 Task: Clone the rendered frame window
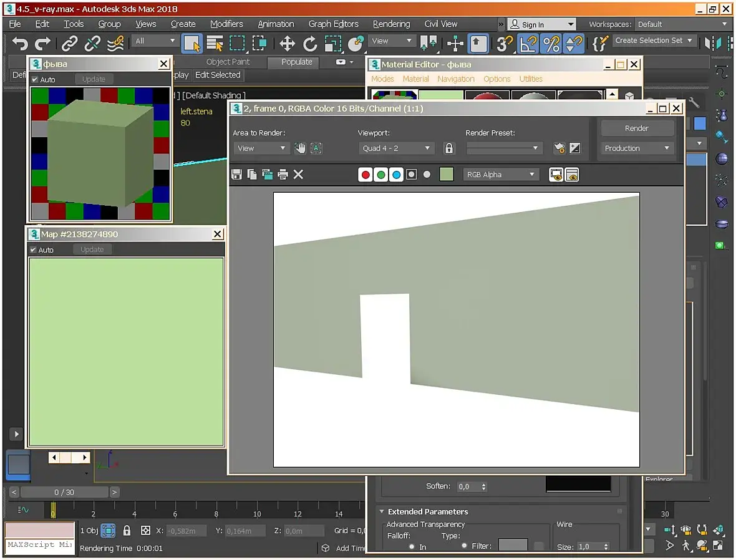point(268,175)
